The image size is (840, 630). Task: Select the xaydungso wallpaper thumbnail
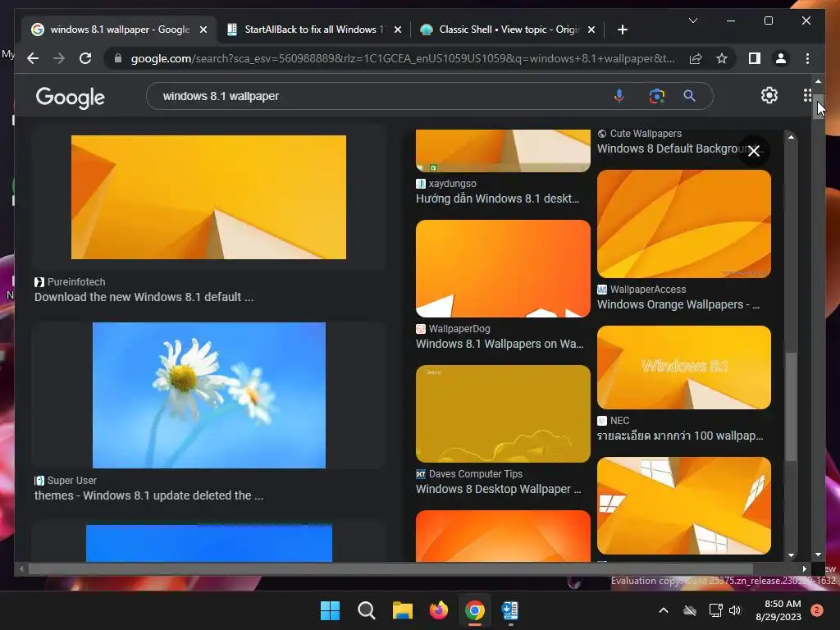[503, 151]
